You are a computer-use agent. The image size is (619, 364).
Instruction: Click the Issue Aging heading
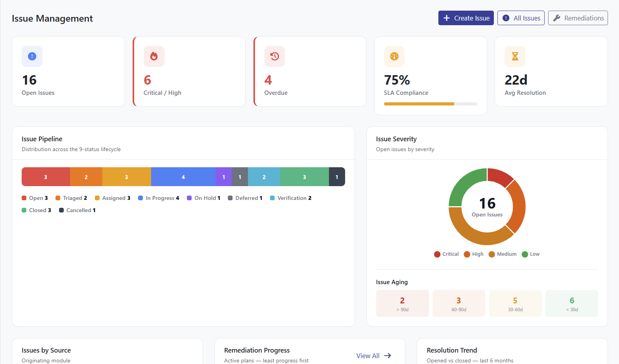[392, 282]
